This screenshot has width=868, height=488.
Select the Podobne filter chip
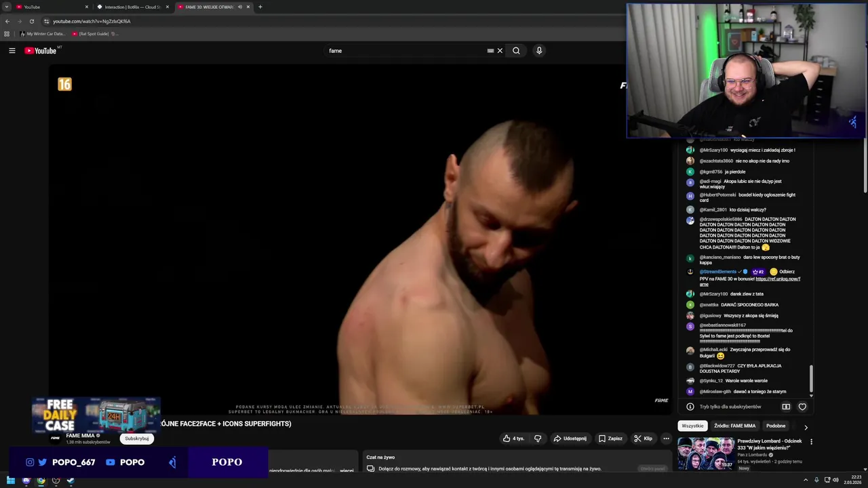776,426
